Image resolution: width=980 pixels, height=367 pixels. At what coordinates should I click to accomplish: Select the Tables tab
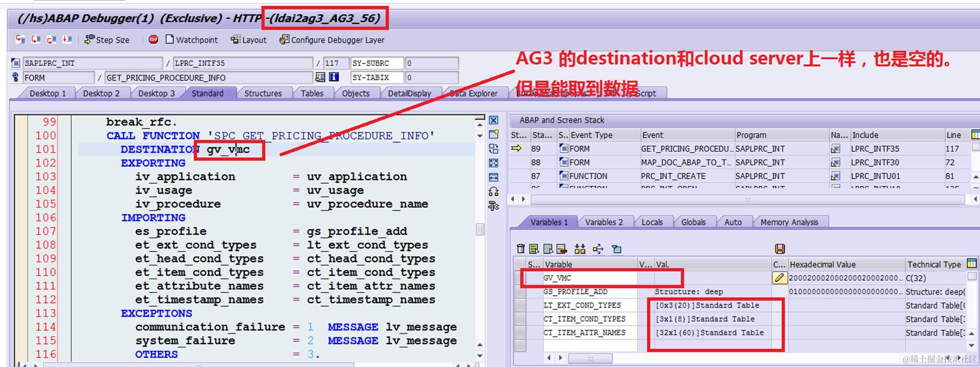(312, 93)
